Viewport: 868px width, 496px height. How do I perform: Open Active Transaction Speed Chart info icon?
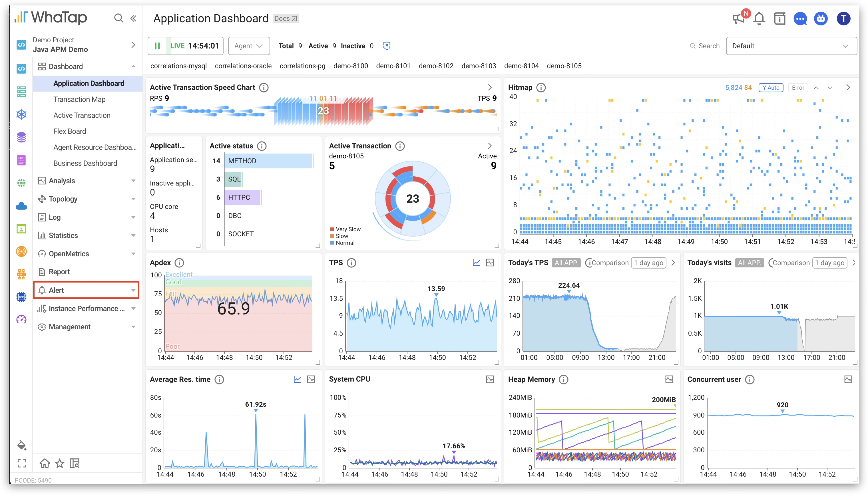click(x=264, y=88)
